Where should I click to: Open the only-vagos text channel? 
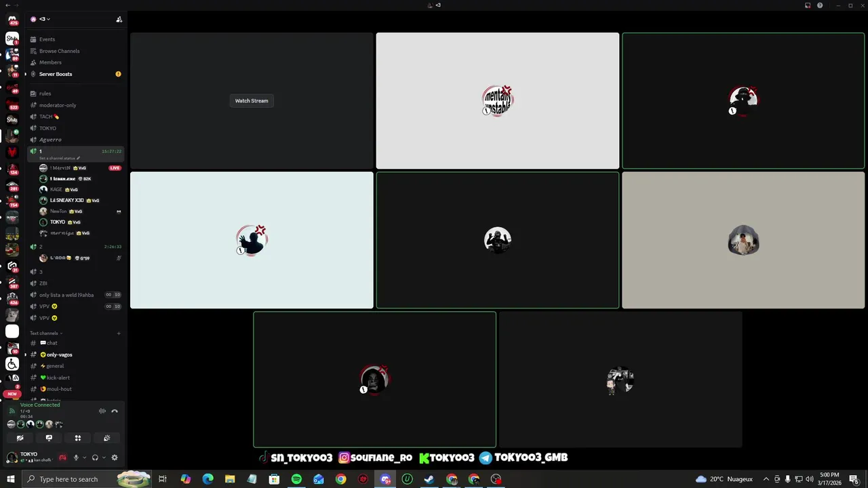point(75,354)
